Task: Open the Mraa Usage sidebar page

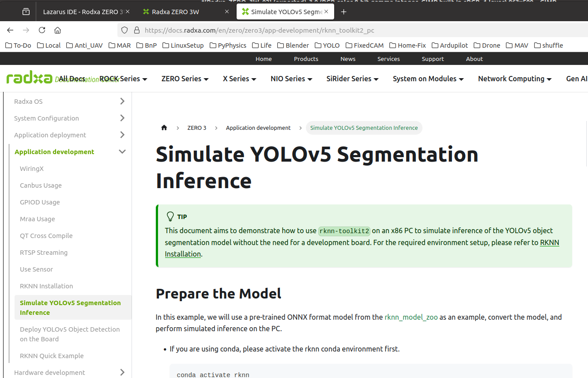Action: pyautogui.click(x=38, y=219)
